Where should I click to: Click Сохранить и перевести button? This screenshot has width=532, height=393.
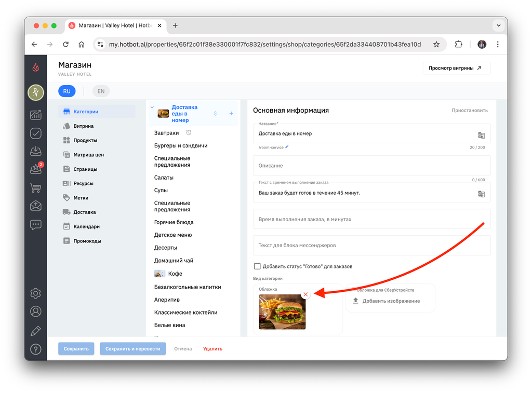132,348
